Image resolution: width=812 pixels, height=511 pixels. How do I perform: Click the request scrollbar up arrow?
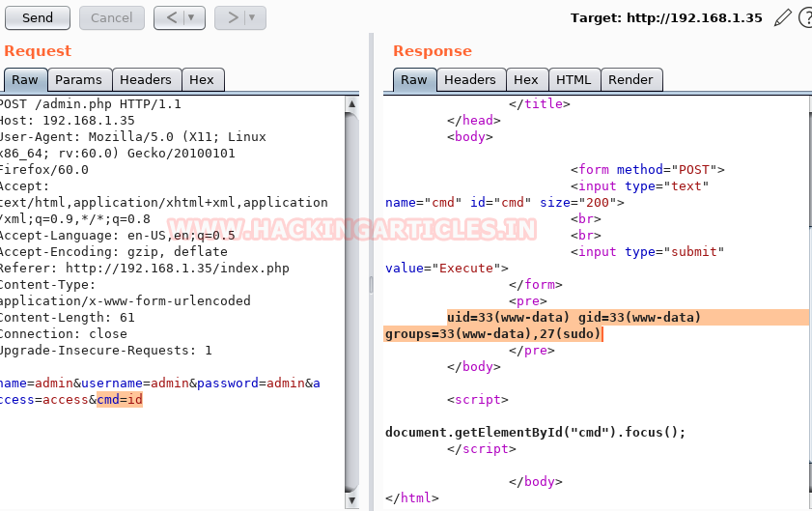[x=352, y=103]
